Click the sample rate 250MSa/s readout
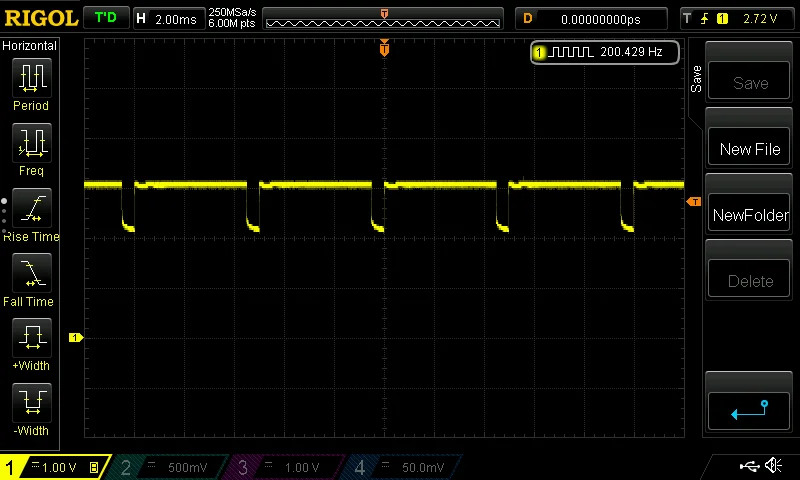The height and width of the screenshot is (480, 800). point(232,13)
